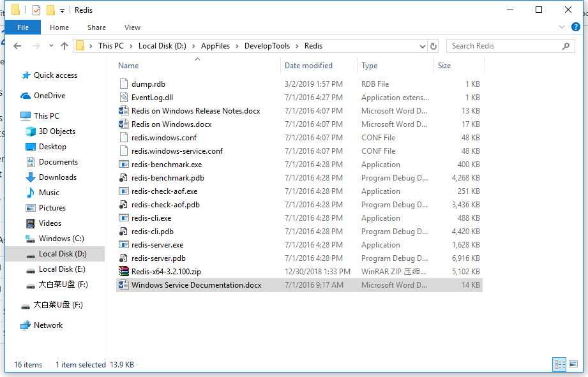Viewport: 588px width, 377px height.
Task: Open Desktop in sidebar
Action: pyautogui.click(x=52, y=147)
